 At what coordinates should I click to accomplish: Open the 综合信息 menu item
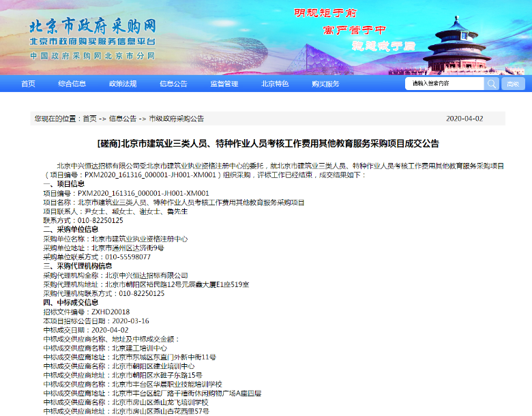[x=72, y=84]
